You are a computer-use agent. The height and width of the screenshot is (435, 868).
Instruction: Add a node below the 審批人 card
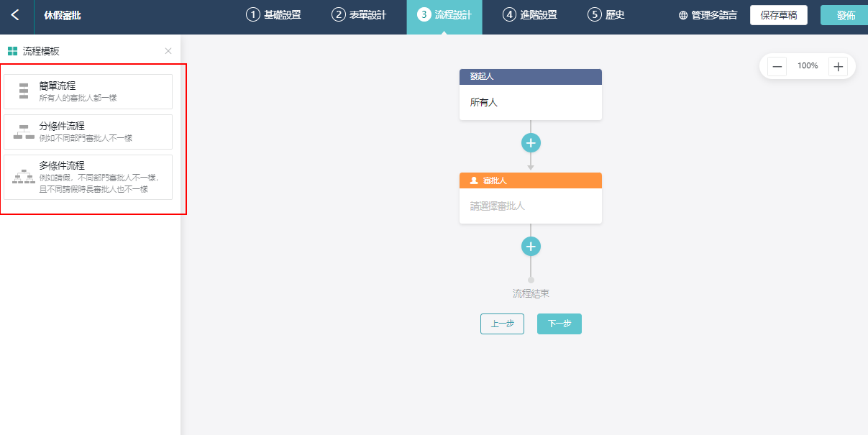point(531,247)
